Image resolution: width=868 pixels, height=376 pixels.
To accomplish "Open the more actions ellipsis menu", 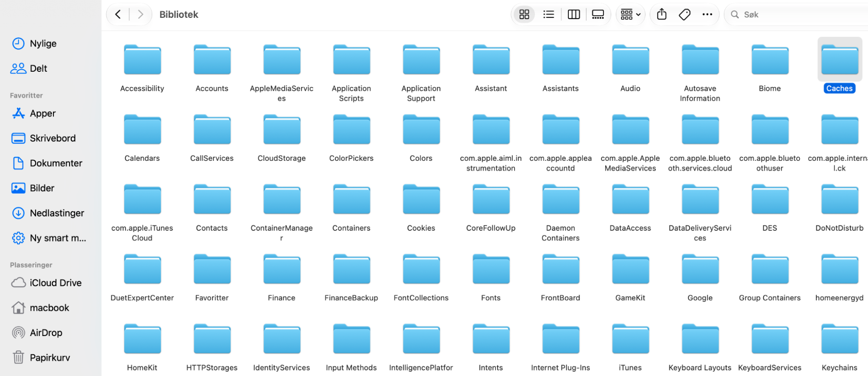I will pos(707,14).
